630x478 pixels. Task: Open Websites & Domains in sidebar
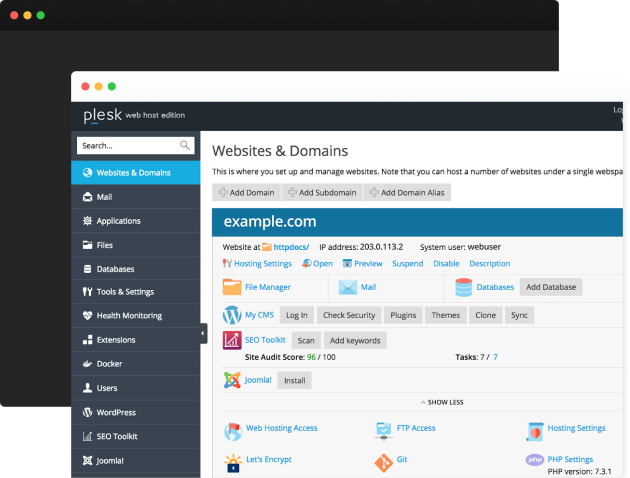[135, 173]
